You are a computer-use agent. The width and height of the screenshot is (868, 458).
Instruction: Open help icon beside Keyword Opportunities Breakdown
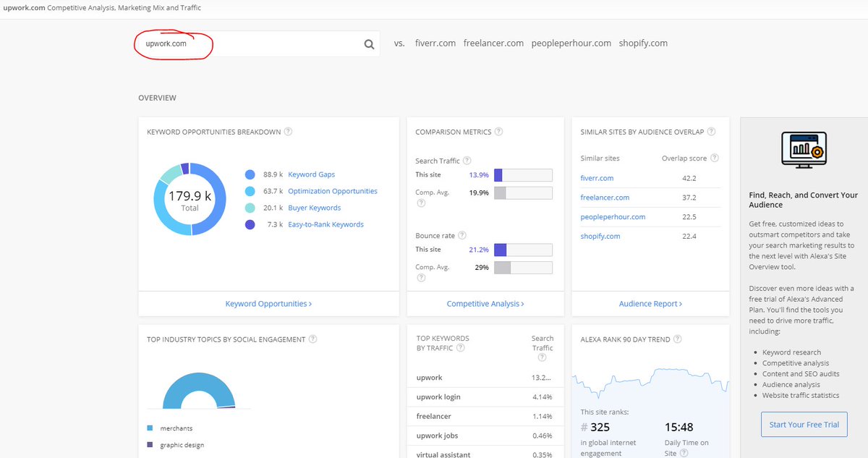[x=288, y=132]
